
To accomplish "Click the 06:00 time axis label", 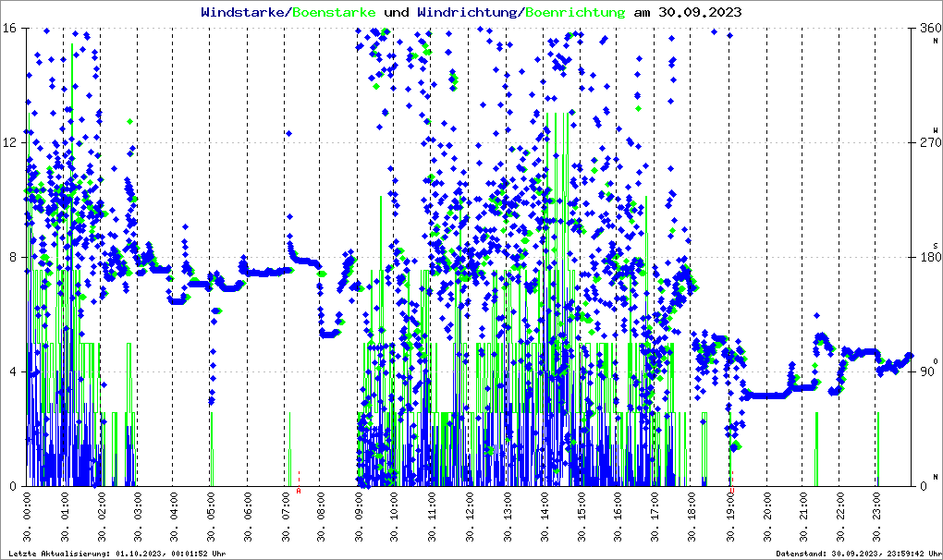I will (247, 517).
